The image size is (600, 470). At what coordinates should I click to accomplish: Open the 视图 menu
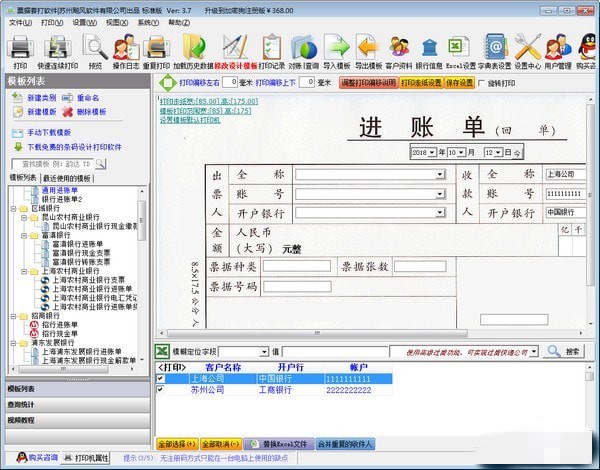116,23
